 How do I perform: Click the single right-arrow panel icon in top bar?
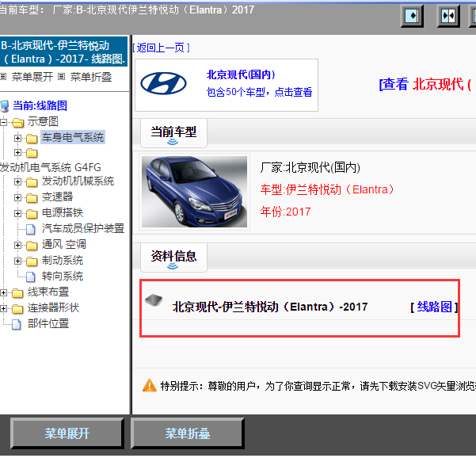point(412,16)
